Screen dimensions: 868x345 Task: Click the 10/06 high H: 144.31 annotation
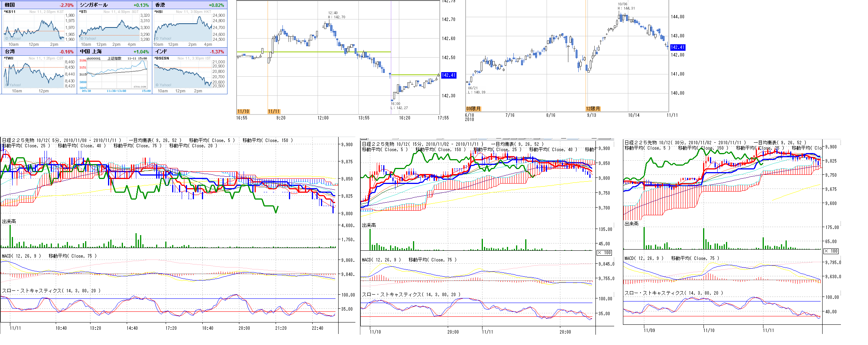[626, 6]
